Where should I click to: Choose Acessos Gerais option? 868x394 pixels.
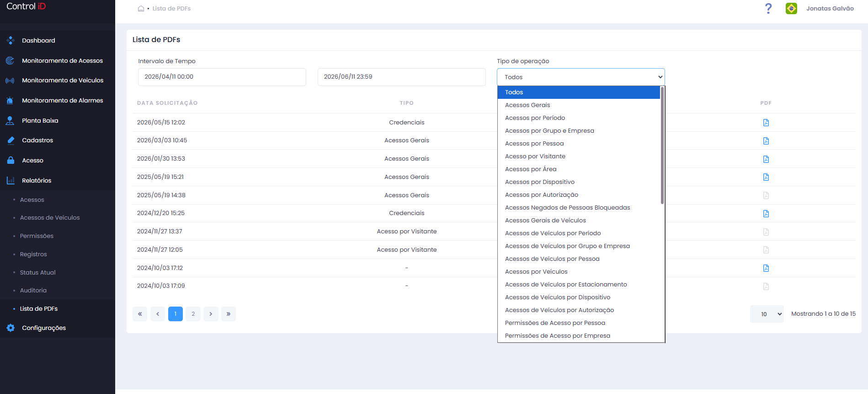pos(579,105)
